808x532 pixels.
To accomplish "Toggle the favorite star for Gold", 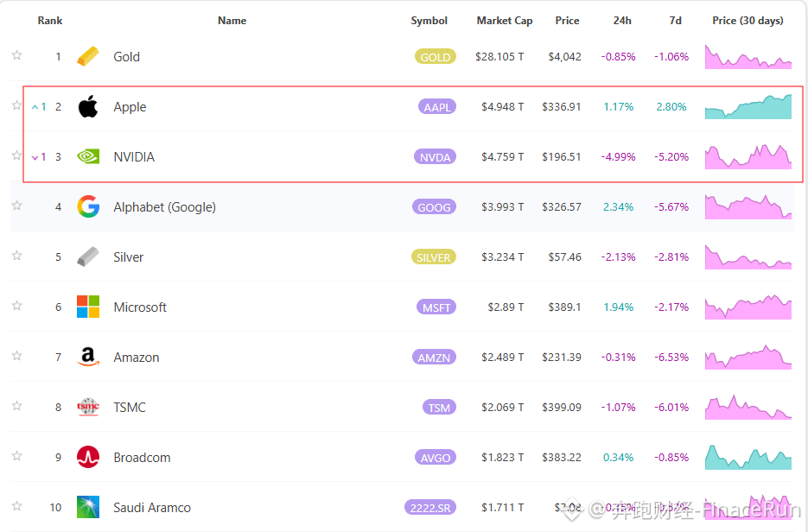I will 17,55.
